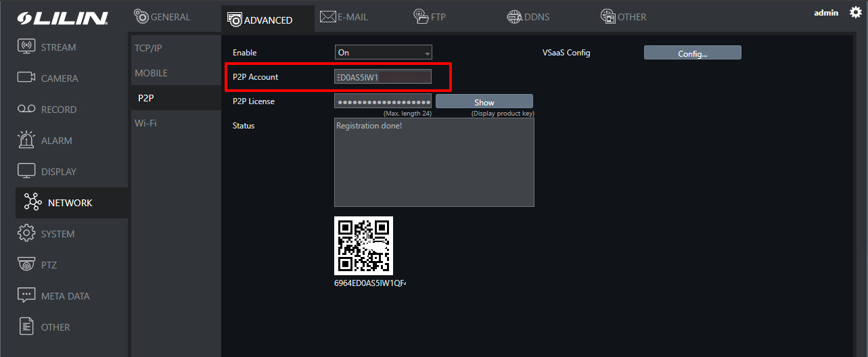Click the FTP tab icon
This screenshot has height=357, width=868.
421,16
